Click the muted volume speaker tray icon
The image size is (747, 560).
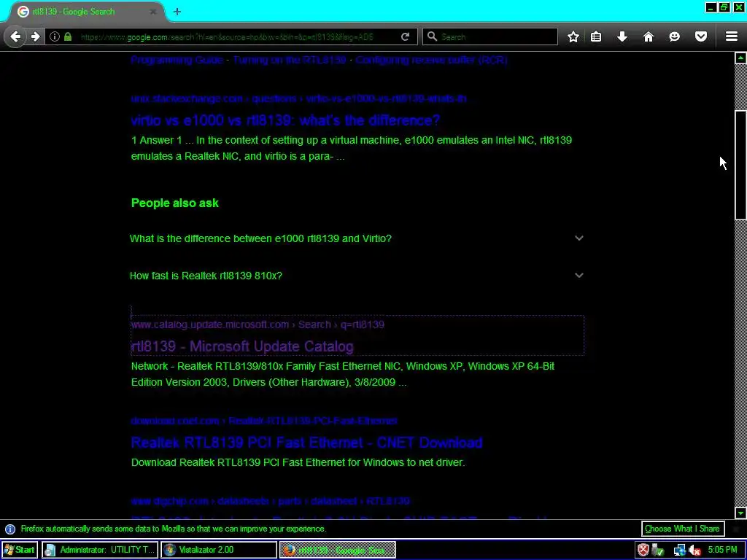click(x=694, y=550)
